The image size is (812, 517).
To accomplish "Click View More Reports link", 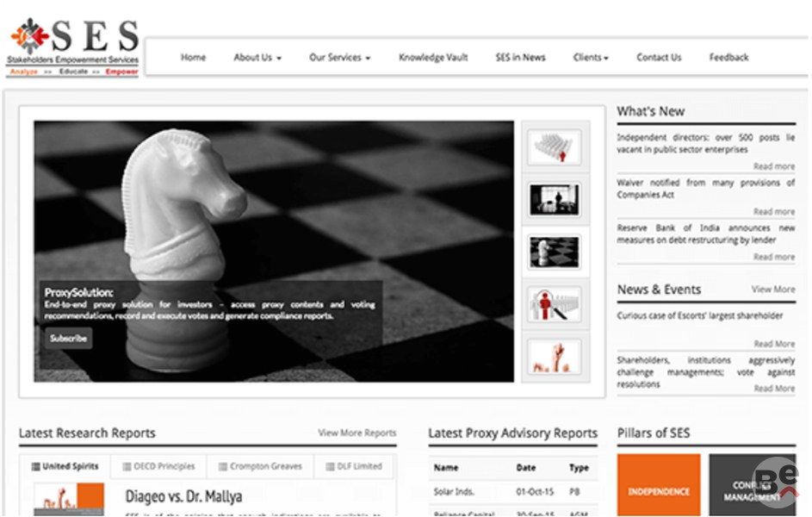I will 357,433.
